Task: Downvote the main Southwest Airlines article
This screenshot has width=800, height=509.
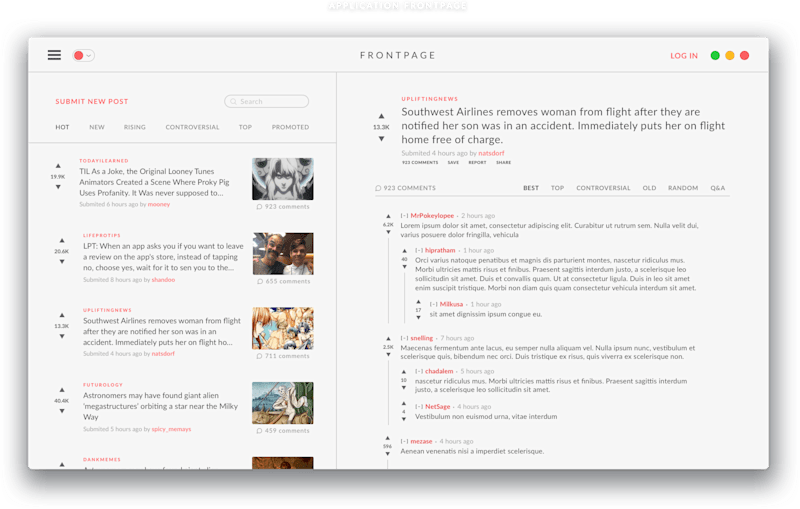Action: [x=381, y=139]
